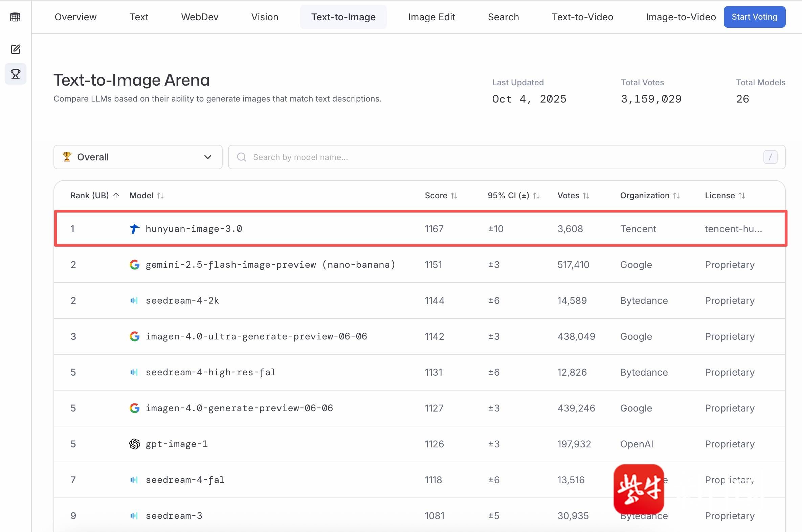Click the new chat edit icon

pyautogui.click(x=16, y=49)
